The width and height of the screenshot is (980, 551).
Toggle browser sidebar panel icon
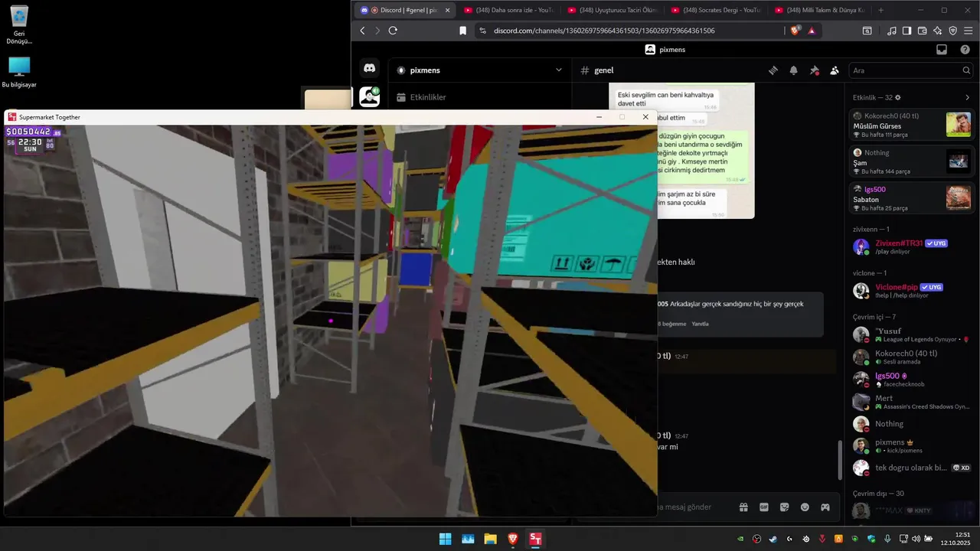[x=906, y=31]
